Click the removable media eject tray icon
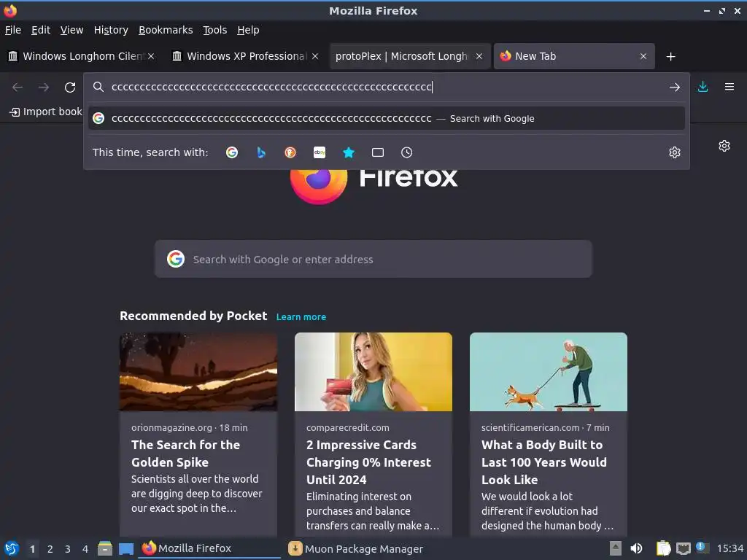 click(x=616, y=548)
